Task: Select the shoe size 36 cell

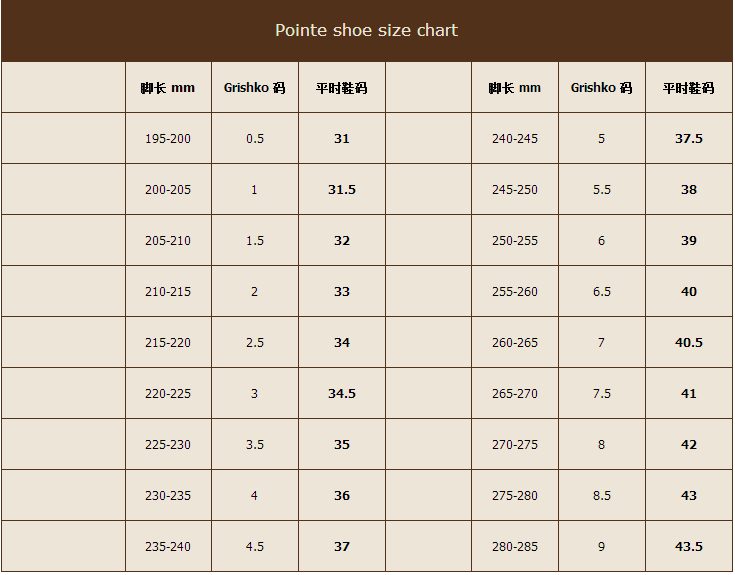Action: click(342, 496)
